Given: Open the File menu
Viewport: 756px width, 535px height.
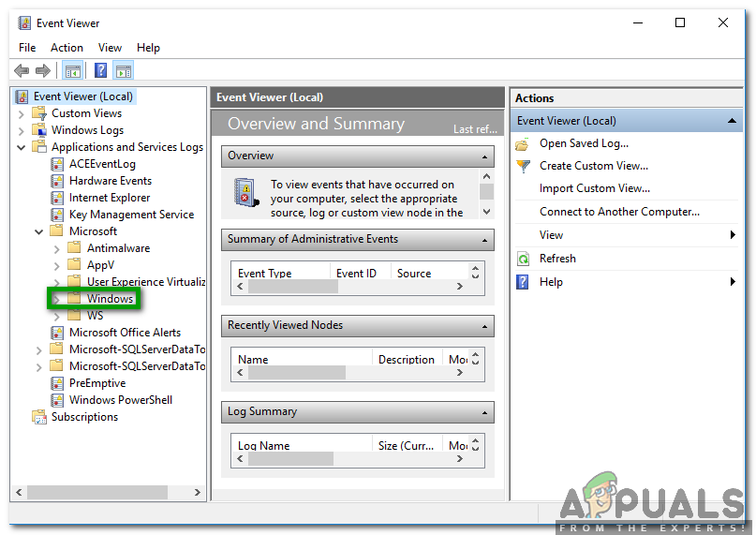Looking at the screenshot, I should (27, 48).
